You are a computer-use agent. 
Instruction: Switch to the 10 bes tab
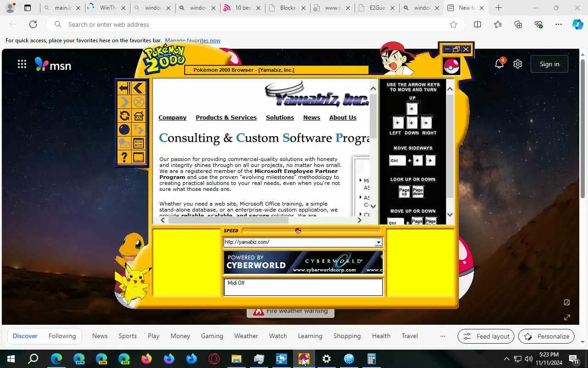[x=242, y=8]
